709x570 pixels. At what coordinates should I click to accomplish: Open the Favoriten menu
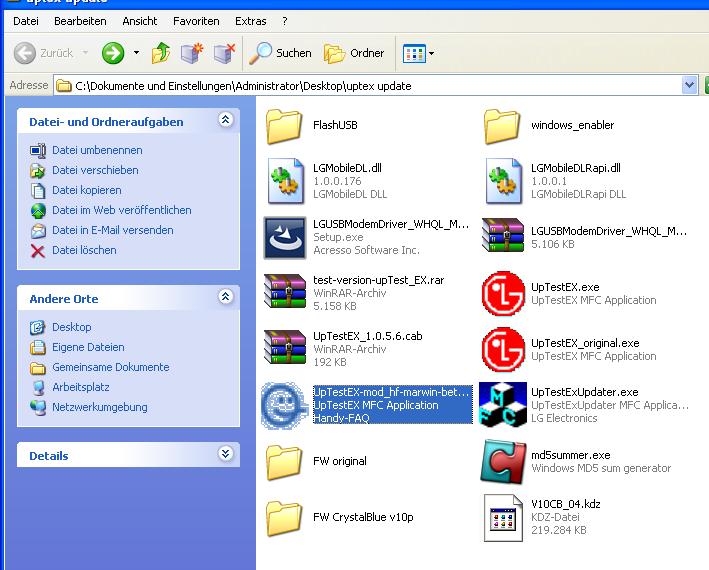(x=196, y=21)
